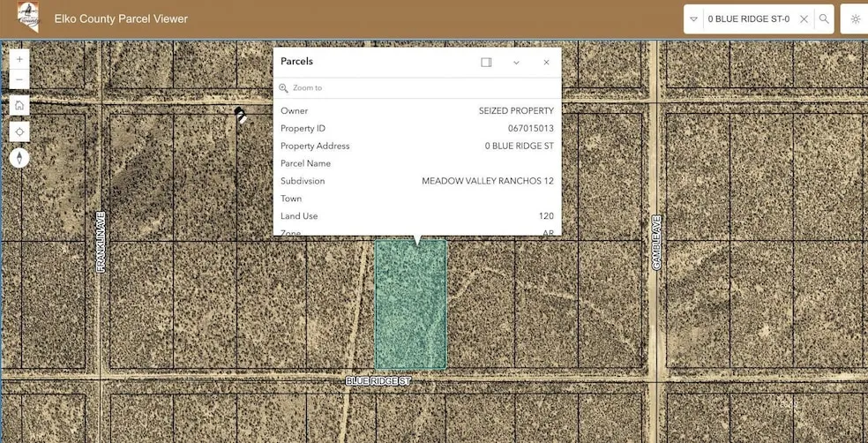This screenshot has width=868, height=443.
Task: Click the map zoom in plus button
Action: pyautogui.click(x=19, y=59)
